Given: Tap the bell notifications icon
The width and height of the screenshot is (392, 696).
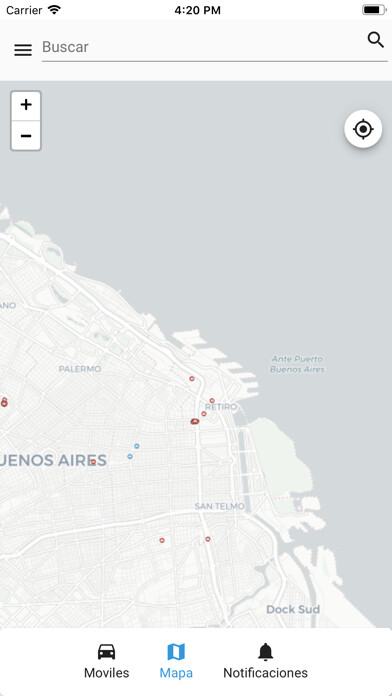Looking at the screenshot, I should (265, 652).
